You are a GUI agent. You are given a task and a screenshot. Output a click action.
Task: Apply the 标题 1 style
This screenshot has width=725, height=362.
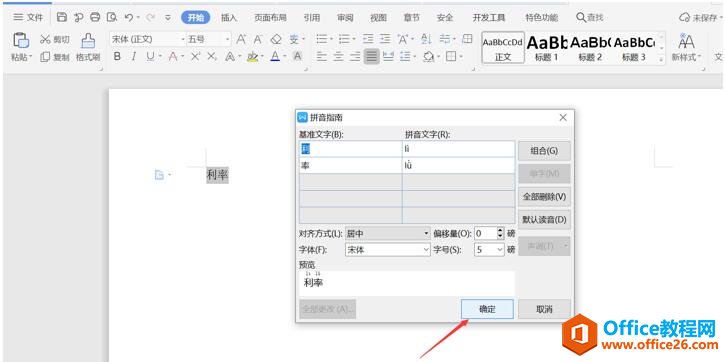coord(547,48)
